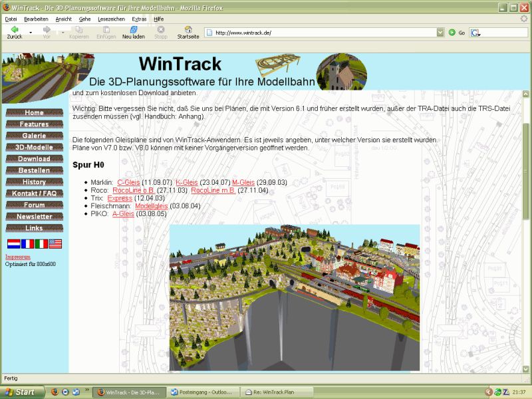Click the Download navigation button
This screenshot has height=399, width=532.
point(35,159)
